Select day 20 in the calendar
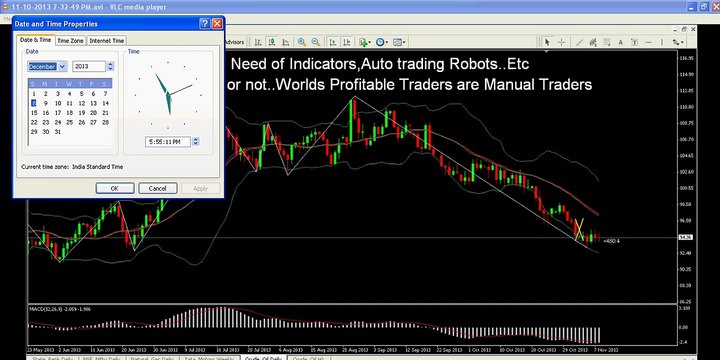The height and width of the screenshot is (360, 720). pos(94,113)
